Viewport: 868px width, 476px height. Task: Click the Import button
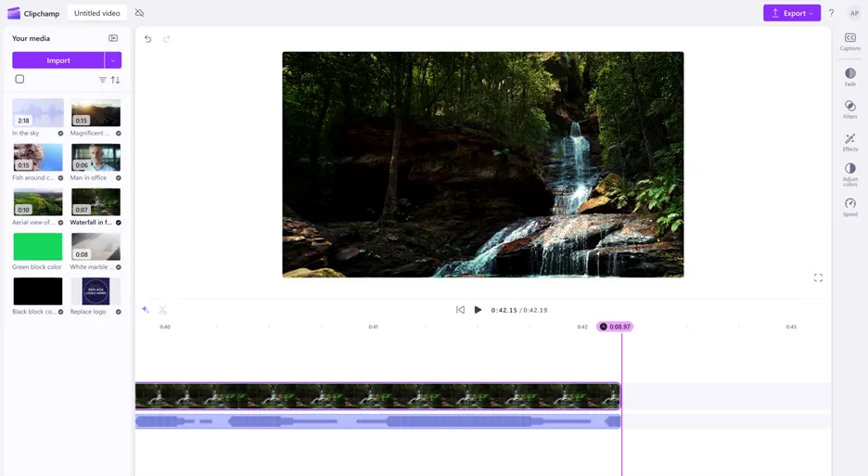[58, 60]
